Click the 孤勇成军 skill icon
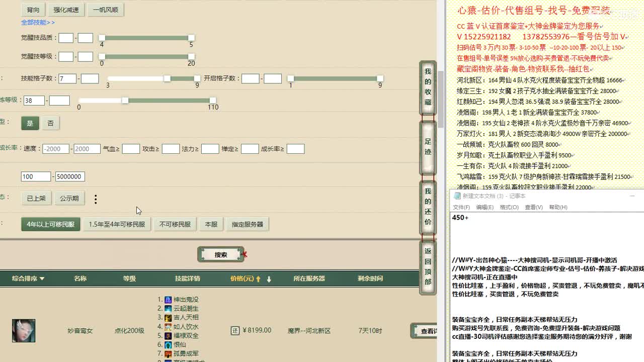Image resolution: width=644 pixels, height=362 pixels. pyautogui.click(x=168, y=354)
